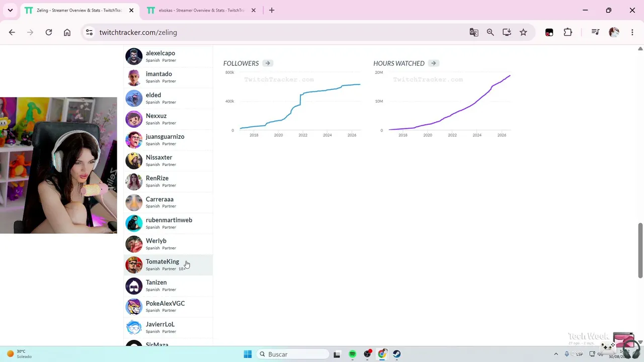Open followers details via the arrow button
The height and width of the screenshot is (362, 644).
[268, 63]
